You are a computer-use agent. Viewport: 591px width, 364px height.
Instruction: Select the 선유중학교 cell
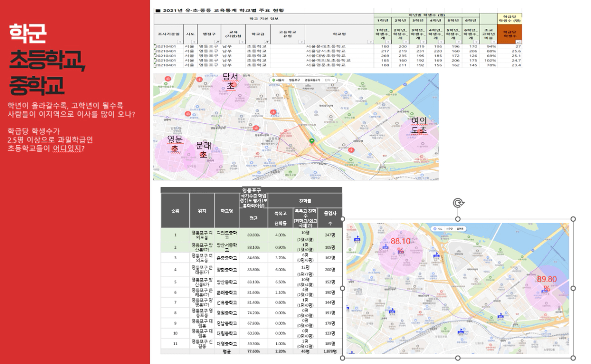[227, 302]
